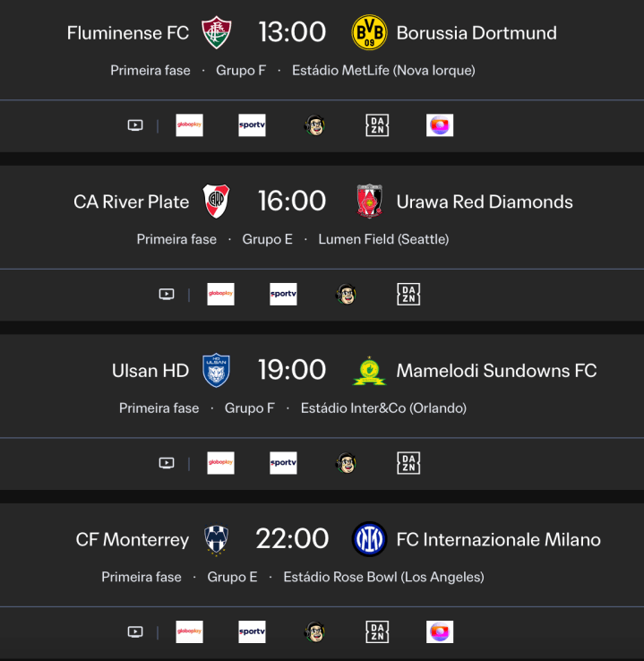Open CazéTV mascot icon for River Plate match
Viewport: 644px width, 661px height.
tap(346, 294)
